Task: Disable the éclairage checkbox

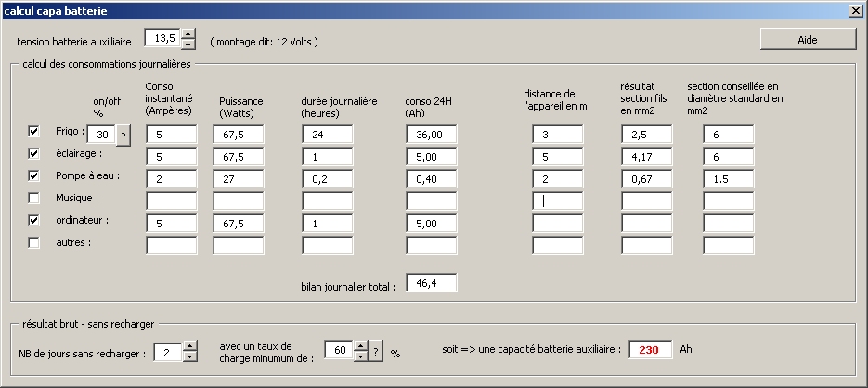Action: [x=34, y=153]
